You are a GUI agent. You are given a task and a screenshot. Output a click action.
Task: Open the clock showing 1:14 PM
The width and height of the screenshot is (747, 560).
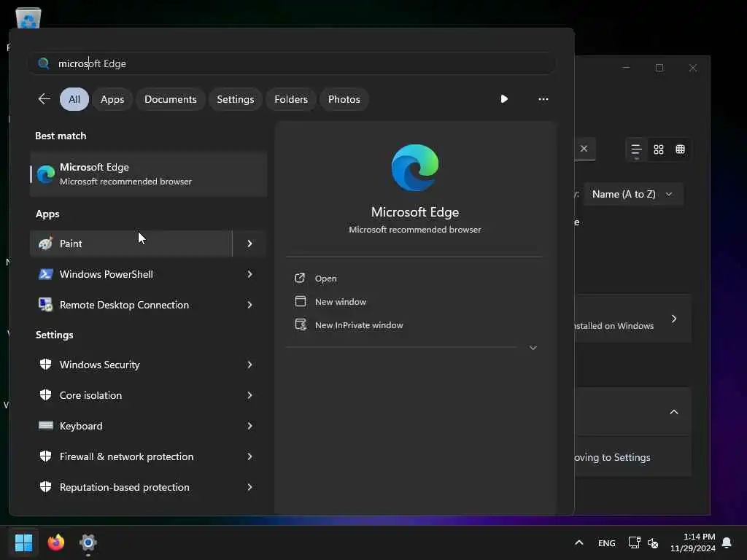coord(693,542)
